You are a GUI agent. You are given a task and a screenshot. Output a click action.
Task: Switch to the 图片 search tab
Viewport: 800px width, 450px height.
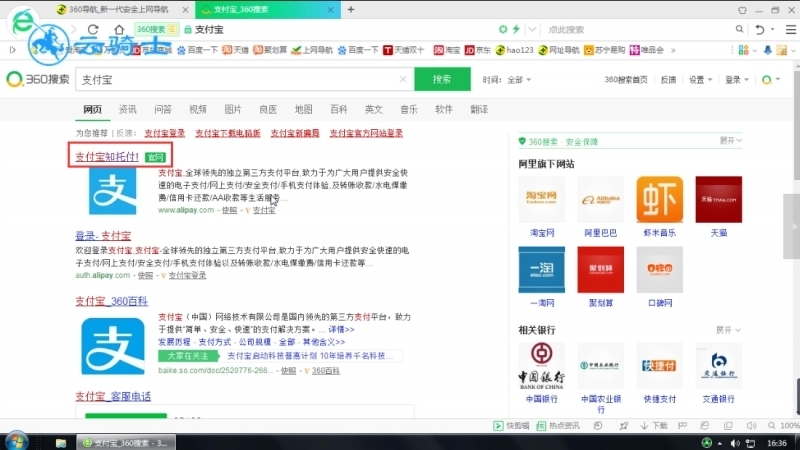click(233, 109)
